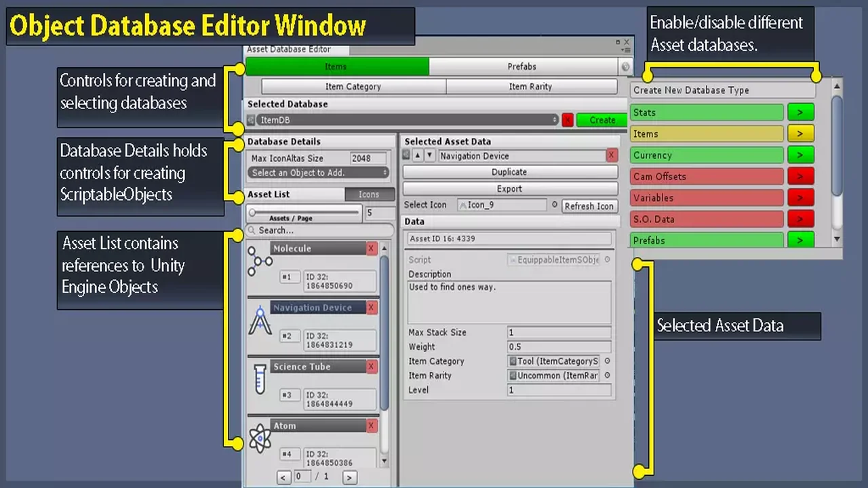Viewport: 868px width, 488px height.
Task: Switch to the Prefabs tab
Action: coord(522,66)
